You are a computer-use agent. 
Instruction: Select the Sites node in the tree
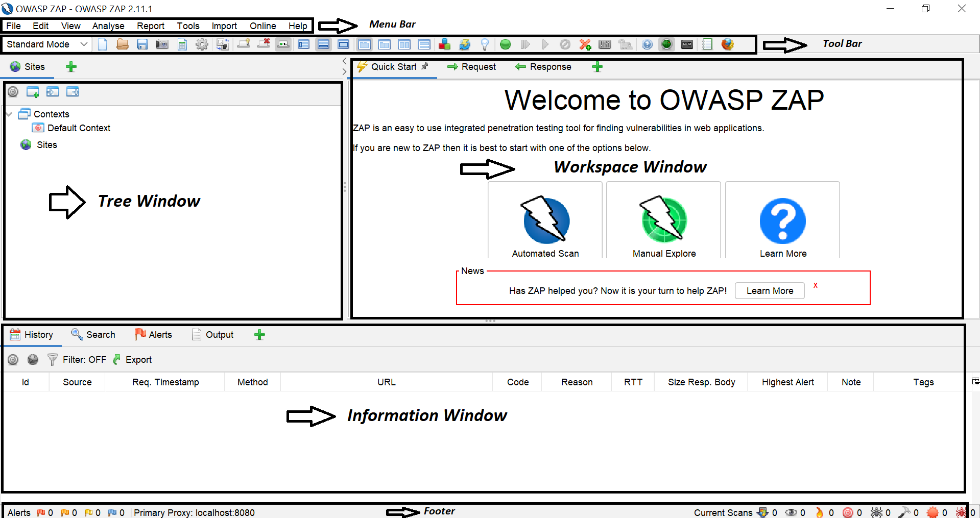[39, 145]
